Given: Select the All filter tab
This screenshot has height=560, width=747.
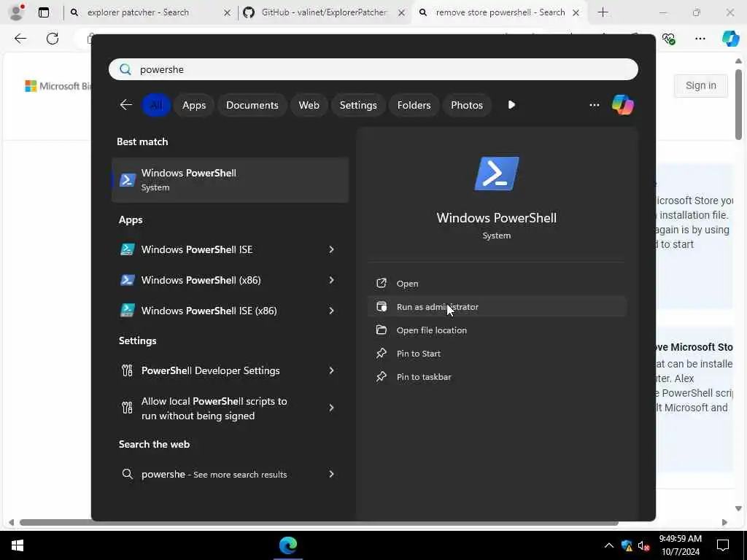Looking at the screenshot, I should coord(156,105).
